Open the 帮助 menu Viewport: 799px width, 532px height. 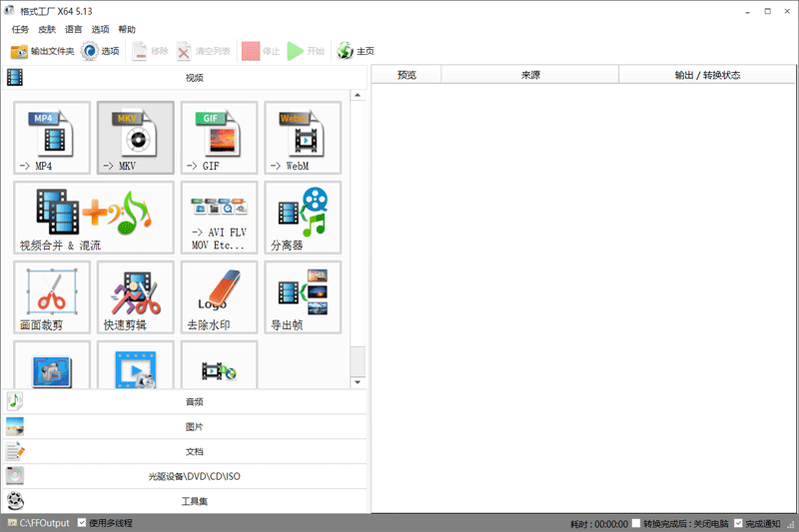[x=127, y=29]
